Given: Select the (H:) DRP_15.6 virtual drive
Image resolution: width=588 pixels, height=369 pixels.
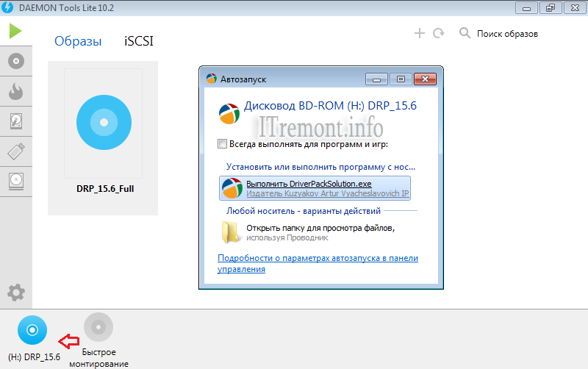Looking at the screenshot, I should coord(32,330).
